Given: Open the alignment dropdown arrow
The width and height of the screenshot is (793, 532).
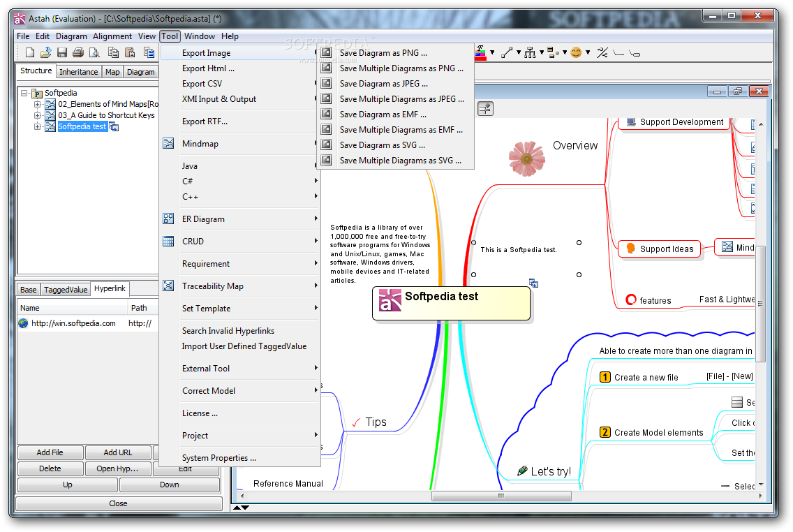Looking at the screenshot, I should (x=565, y=52).
